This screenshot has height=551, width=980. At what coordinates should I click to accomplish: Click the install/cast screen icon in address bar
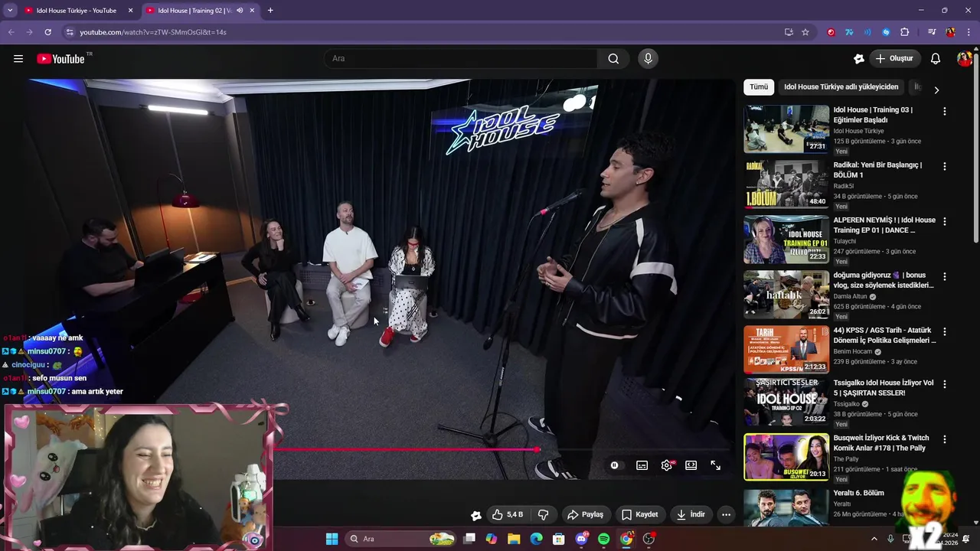click(x=789, y=32)
